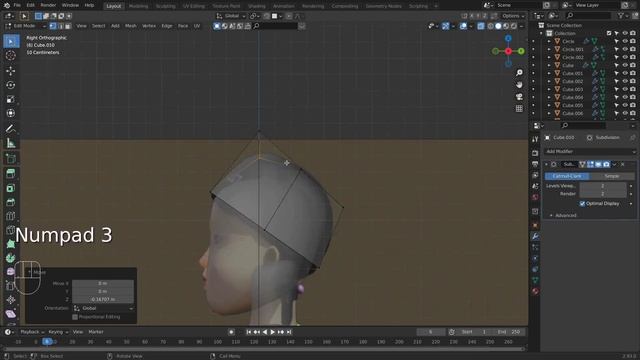Viewport: 640px width, 360px height.
Task: Select Simple subdivision type
Action: click(x=612, y=176)
